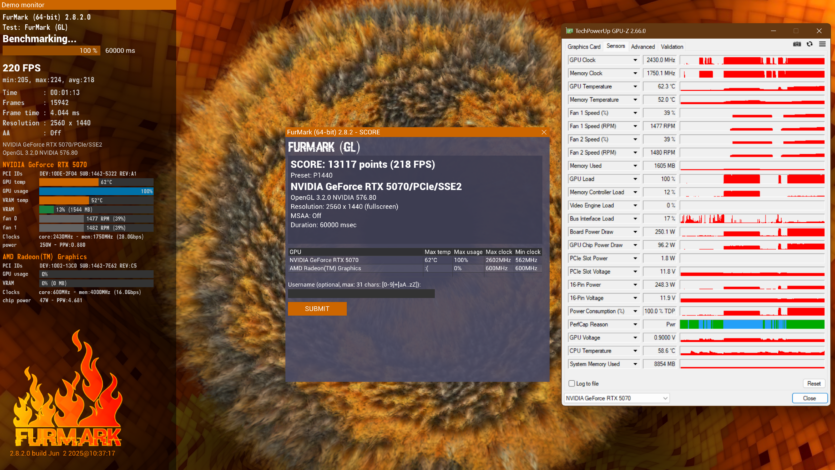Image resolution: width=835 pixels, height=470 pixels.
Task: Open the Fan 1 Speed (%) dropdown
Action: tap(635, 113)
